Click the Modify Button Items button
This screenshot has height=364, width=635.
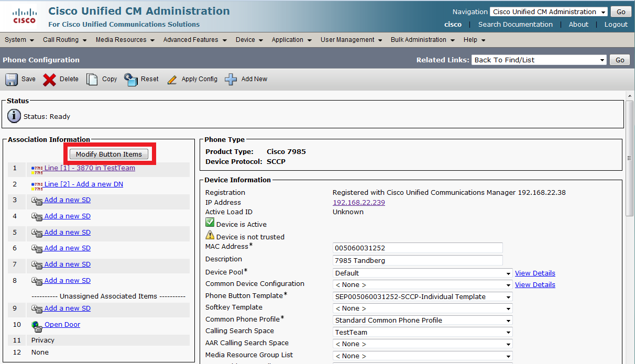pyautogui.click(x=109, y=154)
